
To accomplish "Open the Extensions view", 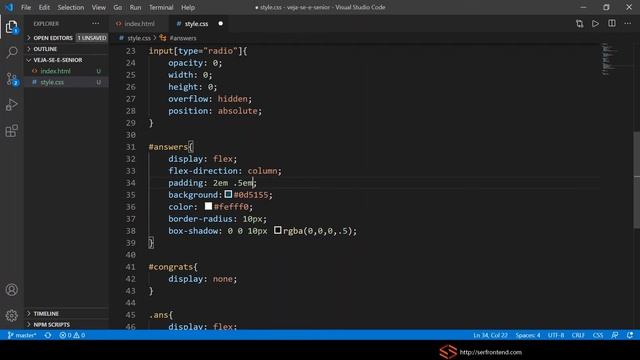I will coord(11,131).
